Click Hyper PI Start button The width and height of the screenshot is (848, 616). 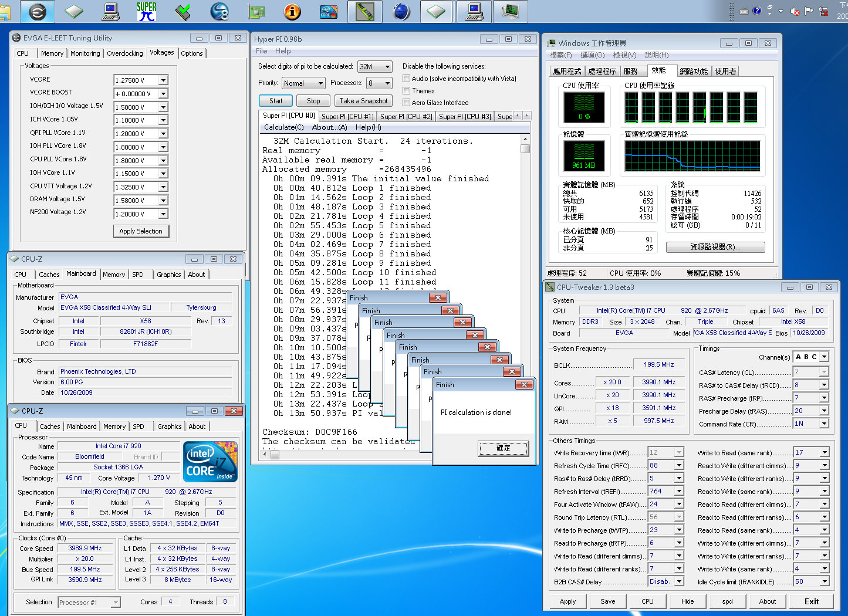(x=276, y=101)
